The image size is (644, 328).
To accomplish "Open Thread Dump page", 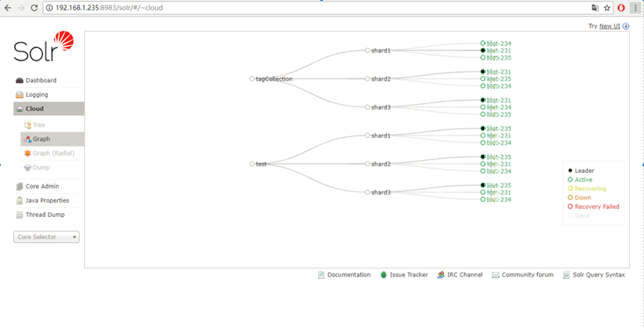I will pyautogui.click(x=45, y=215).
